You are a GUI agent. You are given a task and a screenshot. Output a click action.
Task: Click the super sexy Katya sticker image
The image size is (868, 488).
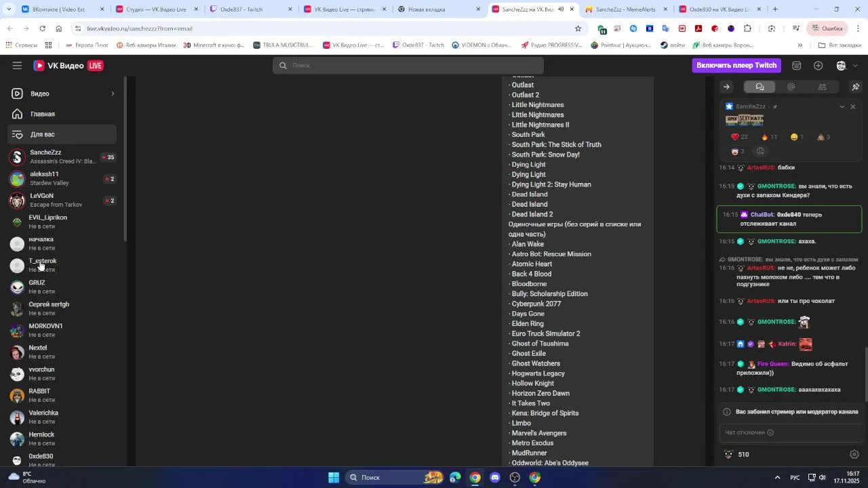(x=745, y=120)
